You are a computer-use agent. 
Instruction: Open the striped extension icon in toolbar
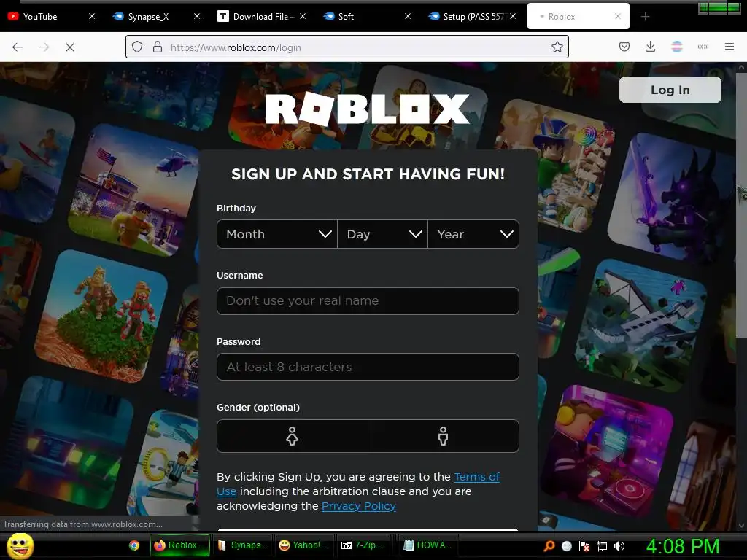[676, 47]
